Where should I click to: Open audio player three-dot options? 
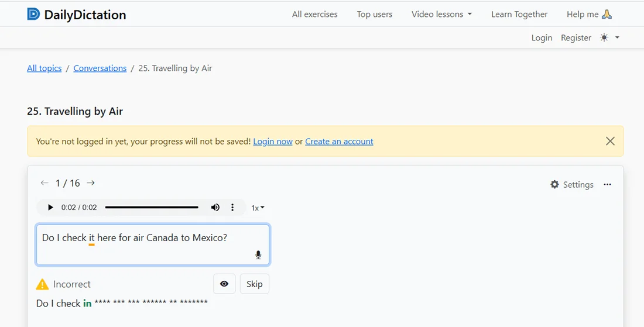[232, 208]
